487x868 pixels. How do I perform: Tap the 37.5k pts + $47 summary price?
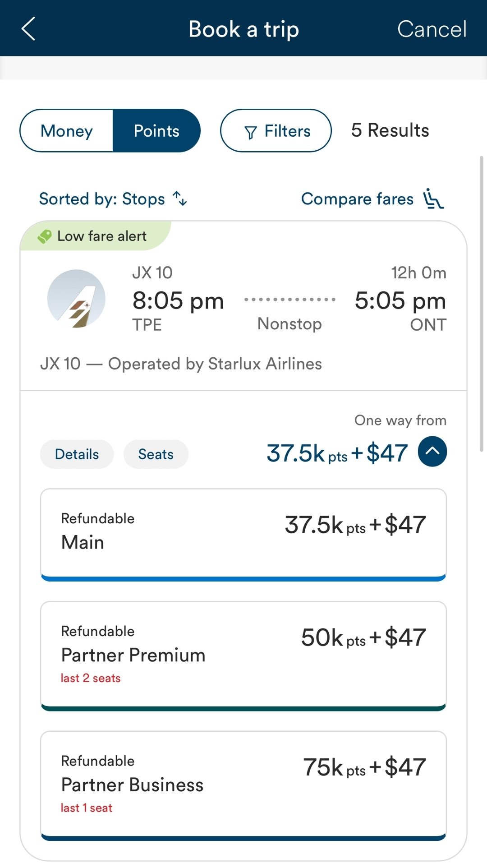(337, 453)
